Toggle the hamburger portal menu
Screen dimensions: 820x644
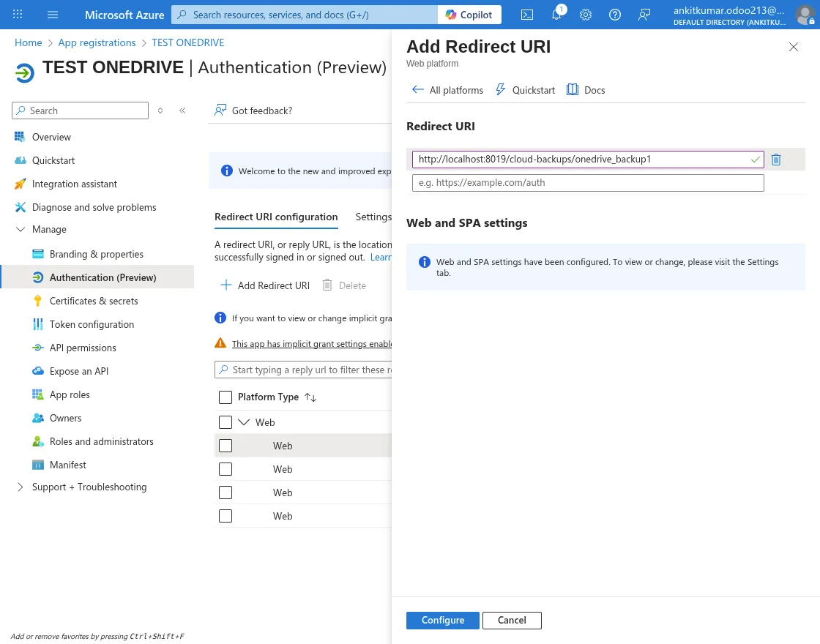click(x=53, y=15)
